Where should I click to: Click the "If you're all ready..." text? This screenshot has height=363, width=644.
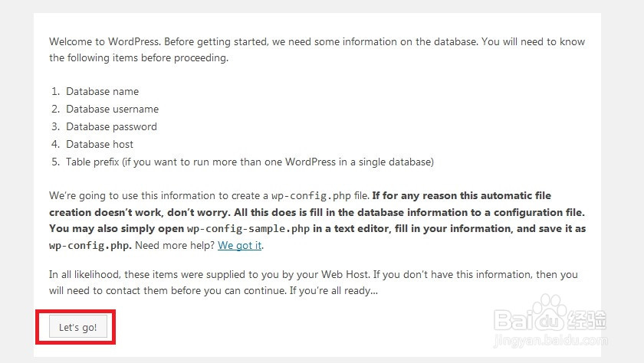[332, 291]
